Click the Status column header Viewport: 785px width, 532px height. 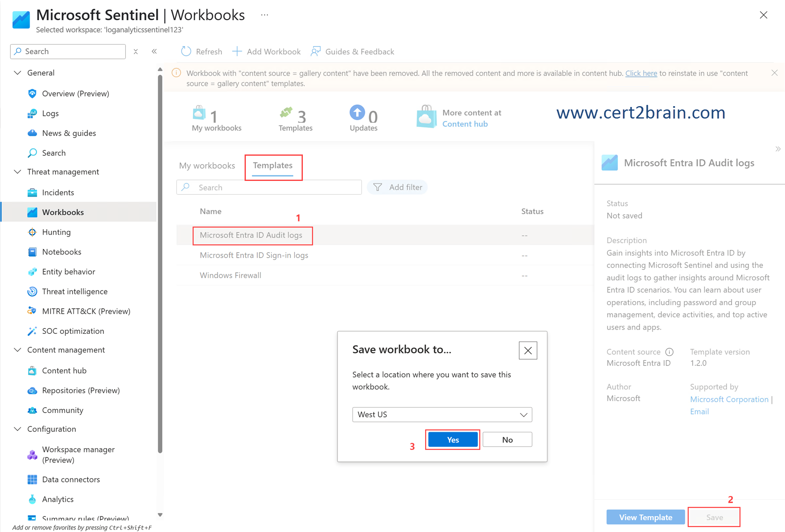(x=532, y=211)
